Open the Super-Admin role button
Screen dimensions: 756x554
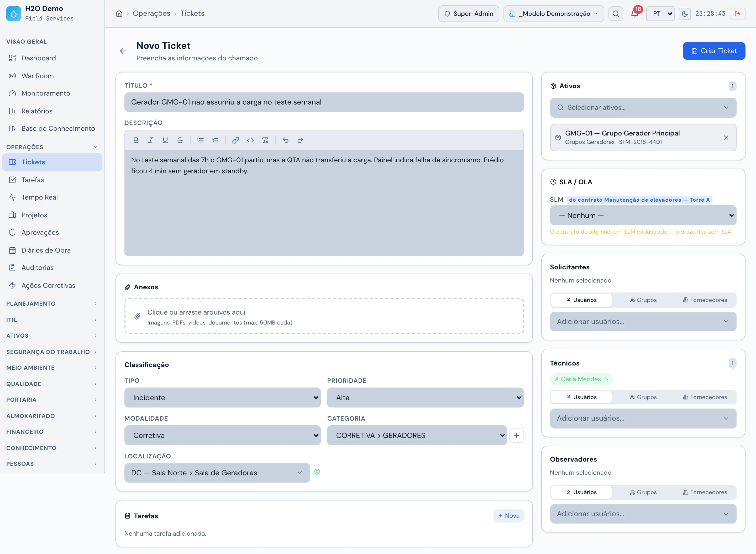click(468, 13)
